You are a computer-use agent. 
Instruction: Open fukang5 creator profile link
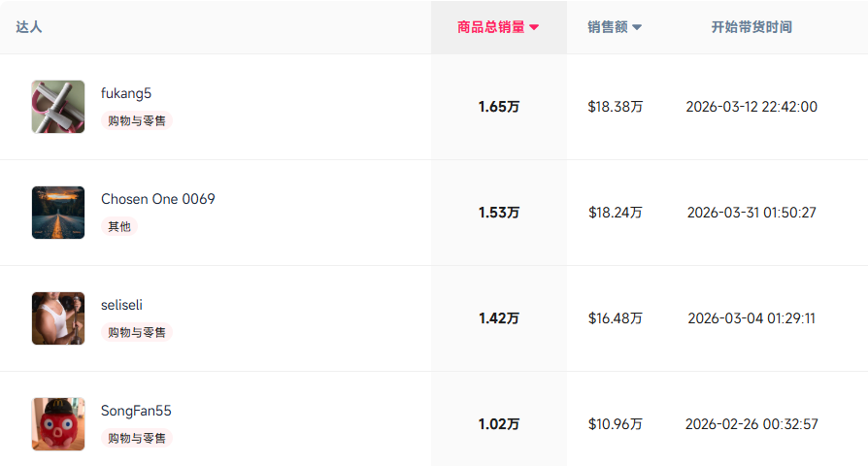click(x=125, y=93)
